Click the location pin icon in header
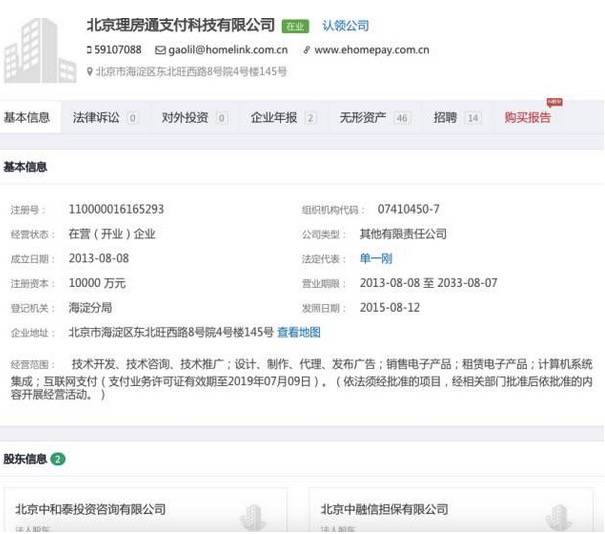Viewport: 605px width, 534px height. pyautogui.click(x=90, y=72)
